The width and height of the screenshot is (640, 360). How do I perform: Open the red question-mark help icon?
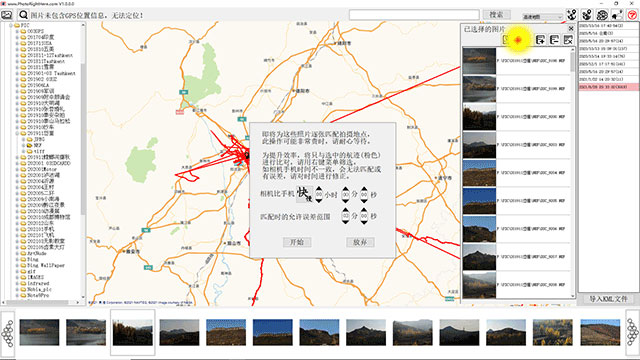click(632, 15)
